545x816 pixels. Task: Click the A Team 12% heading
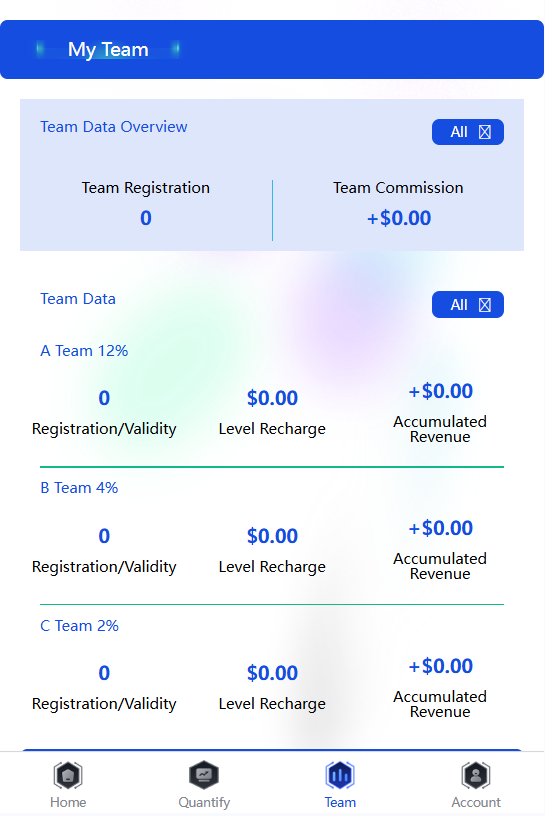pos(84,351)
